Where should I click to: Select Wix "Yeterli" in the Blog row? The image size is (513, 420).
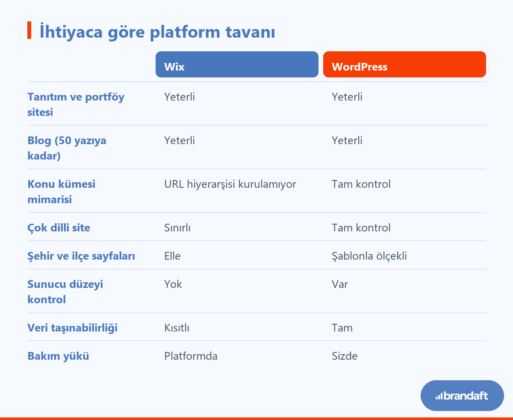click(180, 140)
